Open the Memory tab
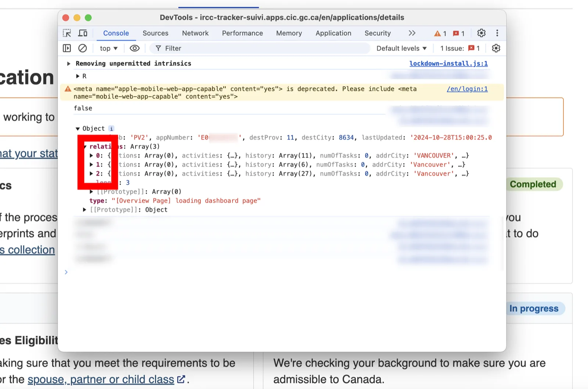The width and height of the screenshot is (588, 389). click(x=289, y=33)
